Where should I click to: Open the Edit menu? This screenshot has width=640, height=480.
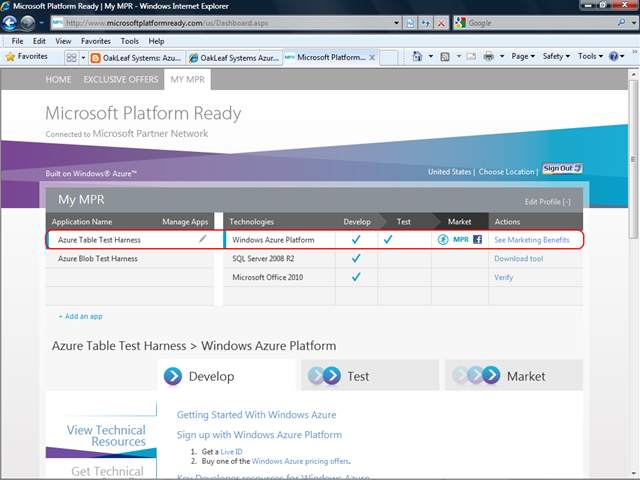coord(39,41)
